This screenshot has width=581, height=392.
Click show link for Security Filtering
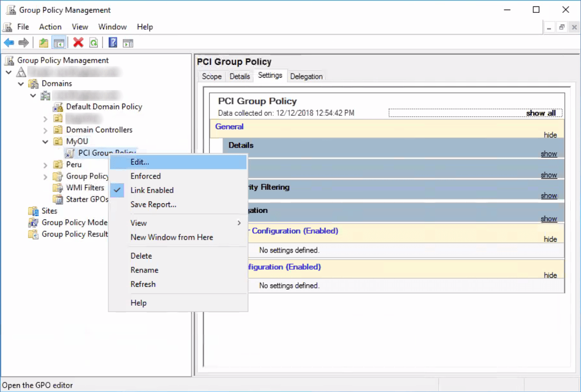549,196
